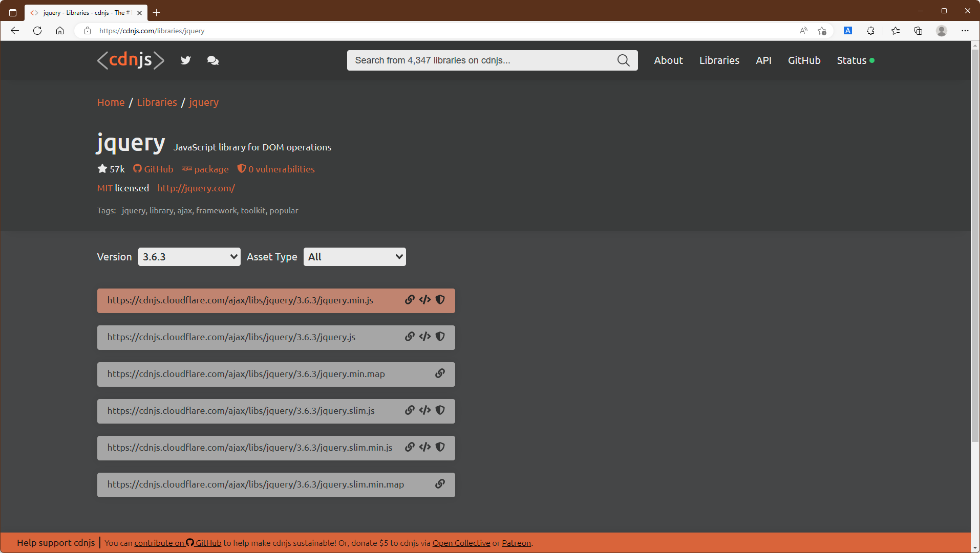Click the page vertical scrollbar
The width and height of the screenshot is (980, 553).
tap(975, 246)
